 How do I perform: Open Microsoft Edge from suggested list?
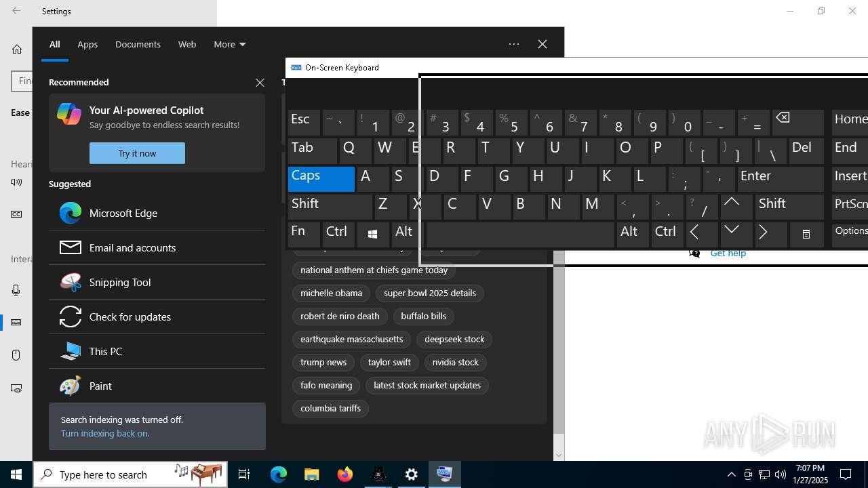157,213
